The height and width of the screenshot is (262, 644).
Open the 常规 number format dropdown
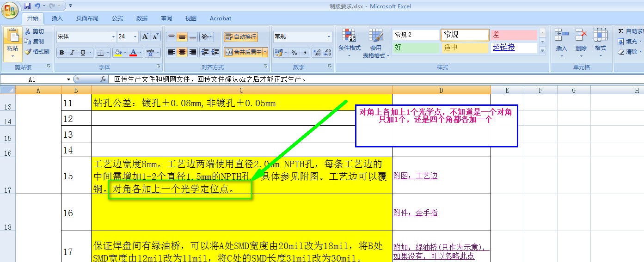329,37
